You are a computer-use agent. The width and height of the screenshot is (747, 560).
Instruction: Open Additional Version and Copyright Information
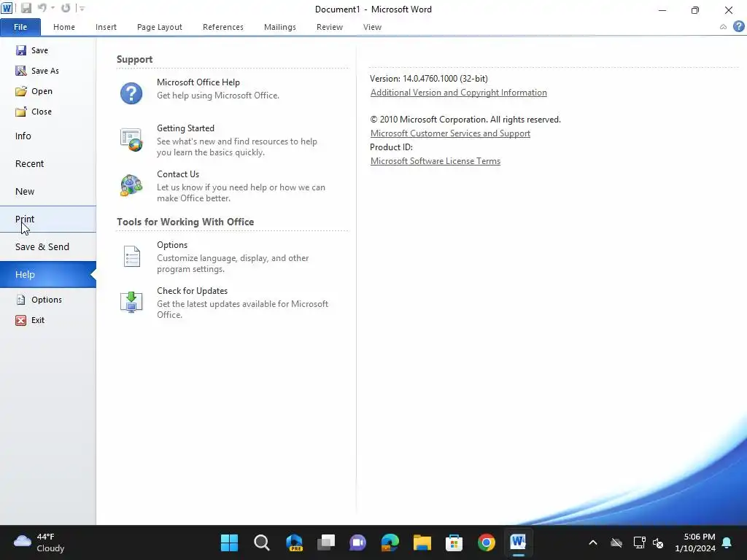tap(458, 93)
